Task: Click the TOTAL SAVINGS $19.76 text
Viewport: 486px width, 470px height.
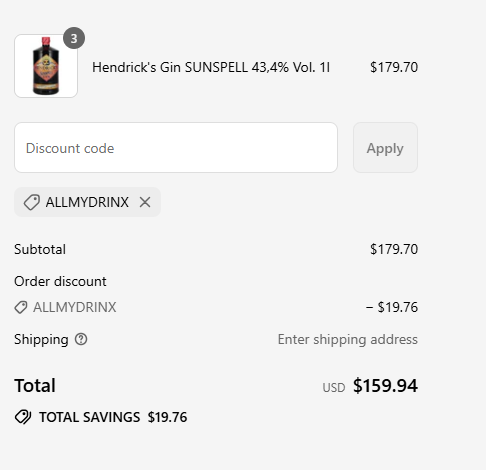Action: point(113,417)
